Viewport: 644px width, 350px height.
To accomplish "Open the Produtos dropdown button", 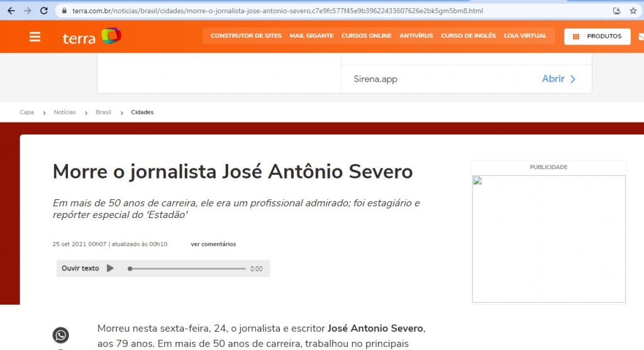I will (597, 36).
